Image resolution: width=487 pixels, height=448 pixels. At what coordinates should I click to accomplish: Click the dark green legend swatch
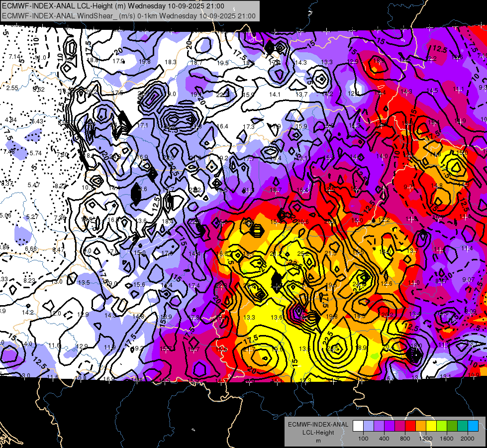click(x=452, y=426)
